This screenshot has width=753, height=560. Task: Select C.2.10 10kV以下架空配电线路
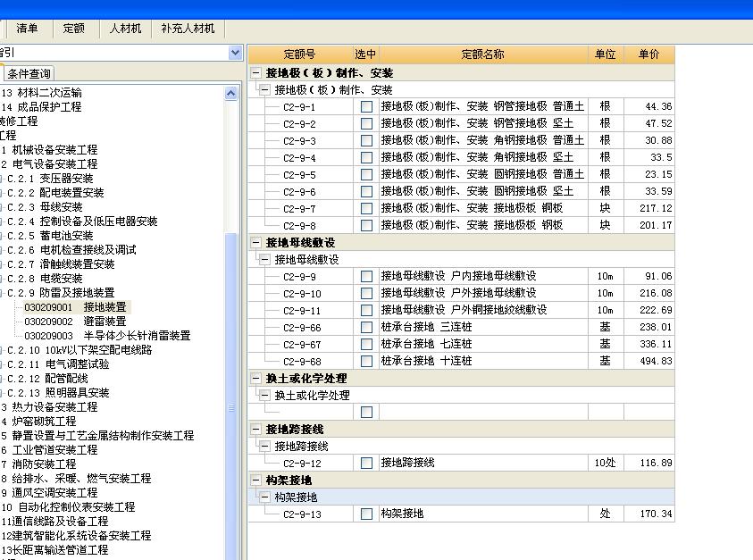(x=79, y=350)
